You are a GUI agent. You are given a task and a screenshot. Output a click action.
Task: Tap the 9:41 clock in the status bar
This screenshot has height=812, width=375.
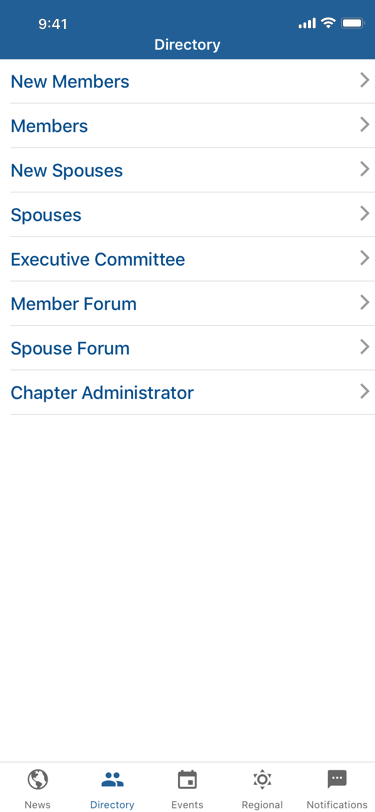click(x=52, y=24)
